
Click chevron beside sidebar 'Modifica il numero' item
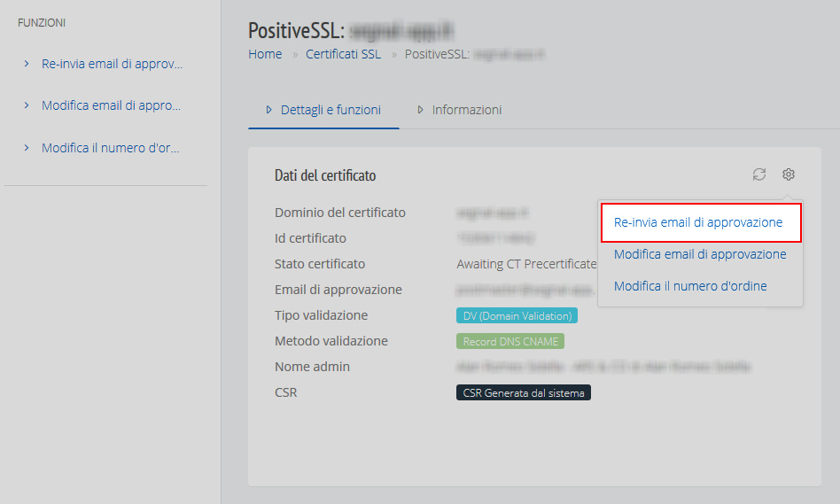[27, 148]
